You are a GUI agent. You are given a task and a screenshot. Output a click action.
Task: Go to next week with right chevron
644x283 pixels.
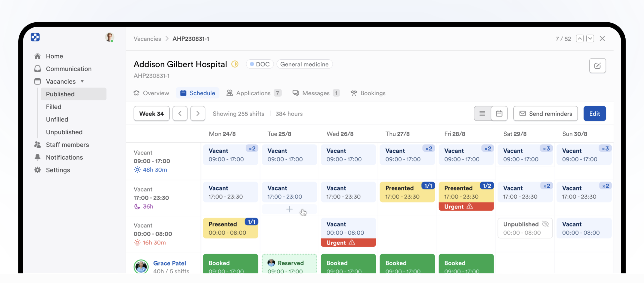[x=198, y=114]
